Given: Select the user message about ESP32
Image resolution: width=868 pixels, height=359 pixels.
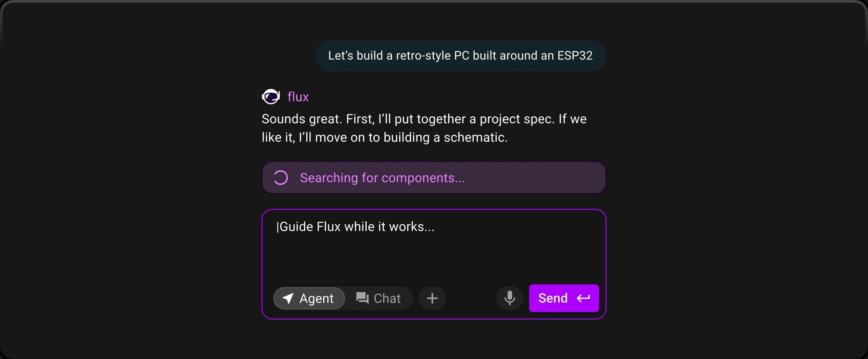Looking at the screenshot, I should [460, 56].
